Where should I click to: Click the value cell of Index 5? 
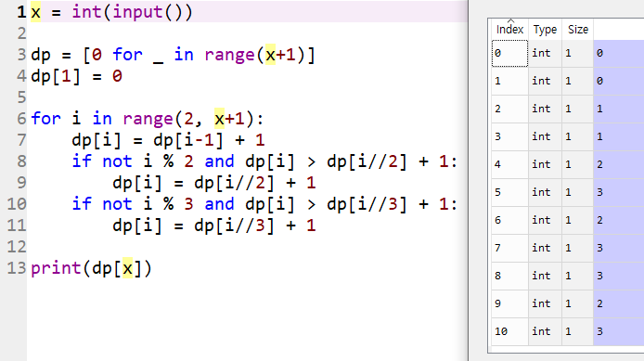pos(619,192)
